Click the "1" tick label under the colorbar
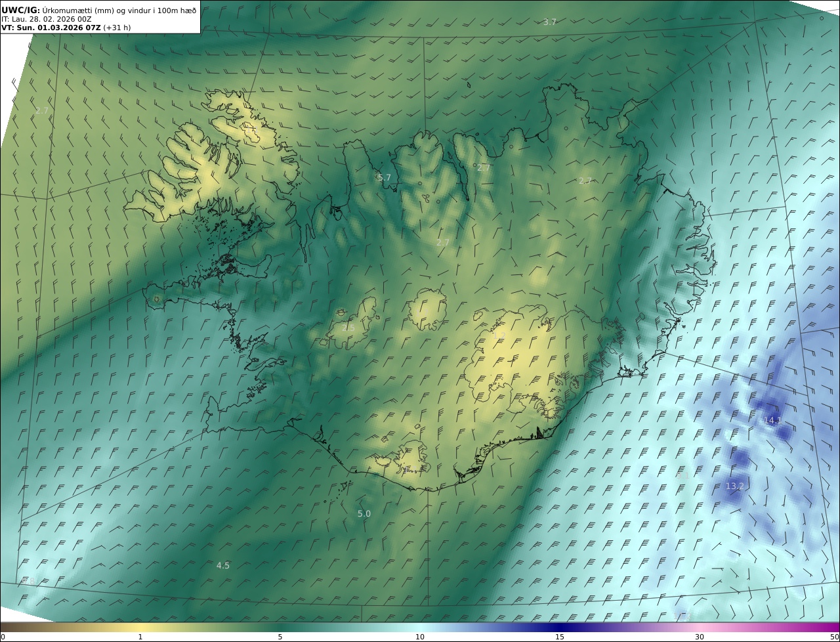The width and height of the screenshot is (840, 642). pyautogui.click(x=140, y=637)
